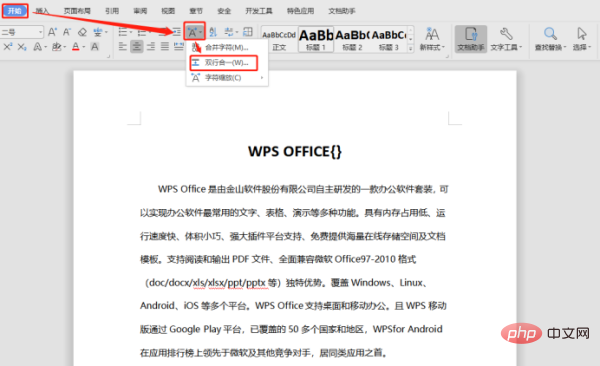Image resolution: width=600 pixels, height=366 pixels.
Task: Apply distributed alignment
Action: click(x=179, y=47)
